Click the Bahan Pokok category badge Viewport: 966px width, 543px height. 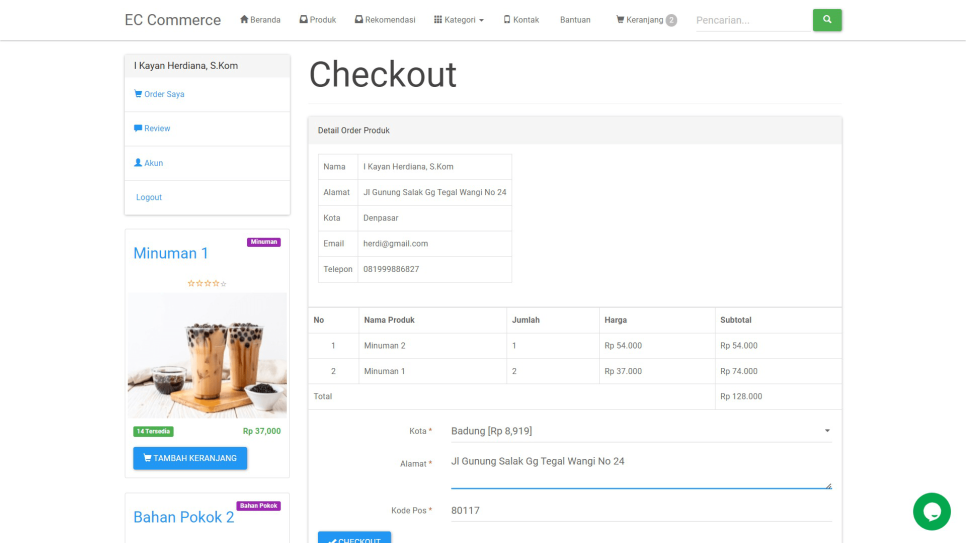click(x=259, y=506)
